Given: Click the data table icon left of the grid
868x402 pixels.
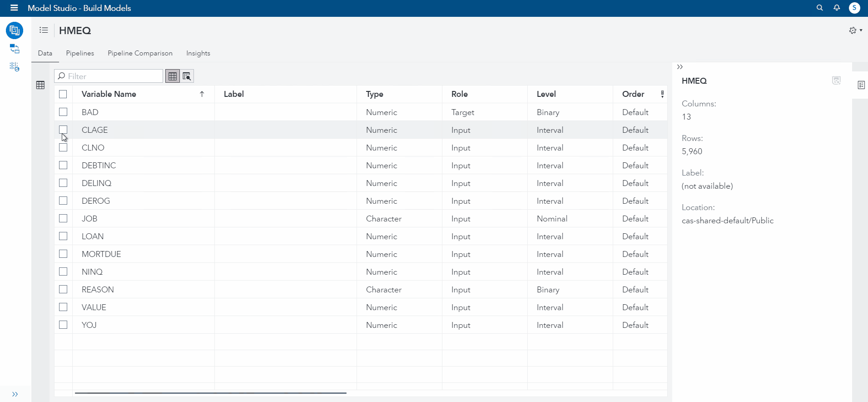Looking at the screenshot, I should click(40, 85).
